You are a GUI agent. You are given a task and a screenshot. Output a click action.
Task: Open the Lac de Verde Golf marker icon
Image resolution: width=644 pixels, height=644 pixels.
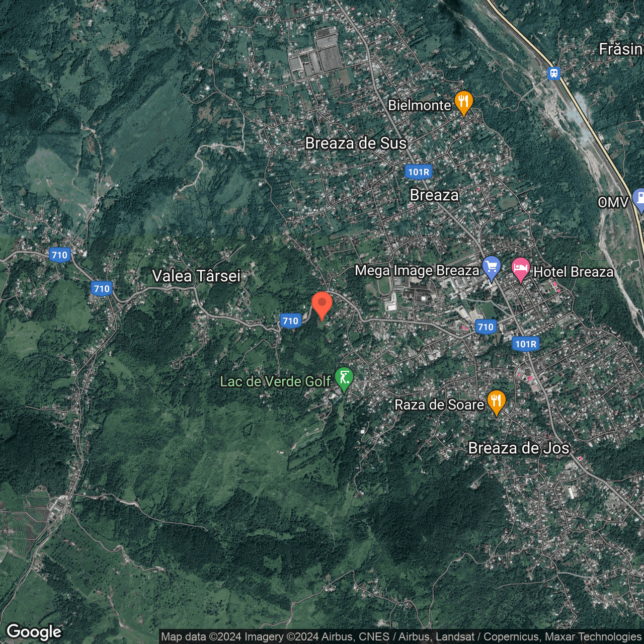(x=344, y=378)
